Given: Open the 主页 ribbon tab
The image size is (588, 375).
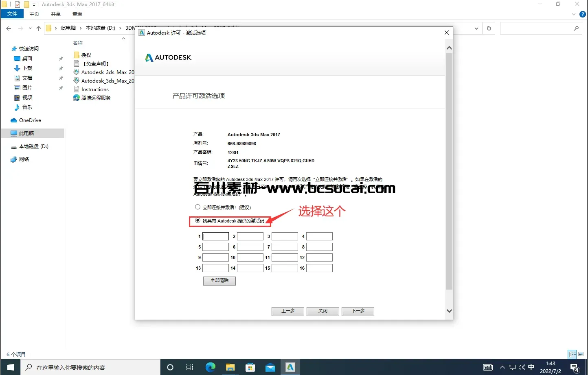Looking at the screenshot, I should 34,14.
